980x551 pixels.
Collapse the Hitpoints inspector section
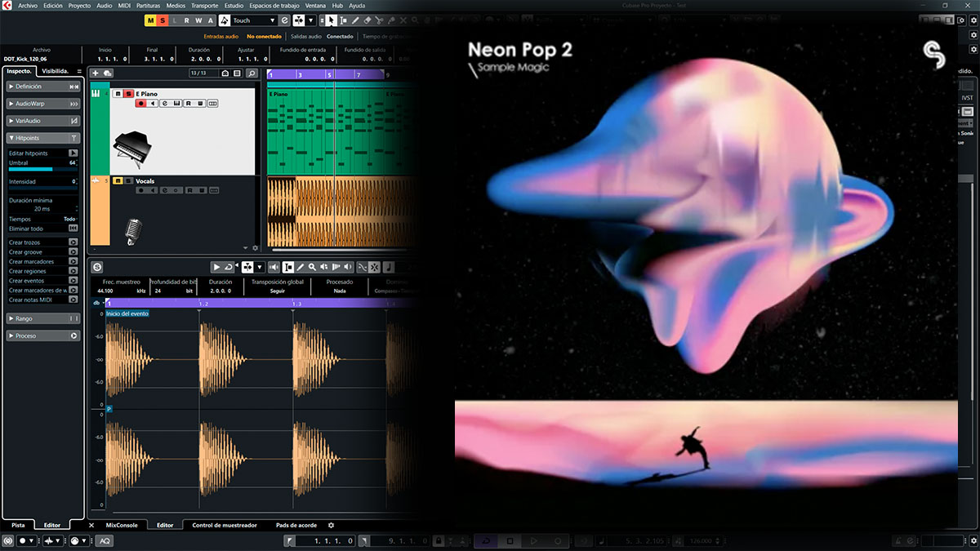[44, 138]
